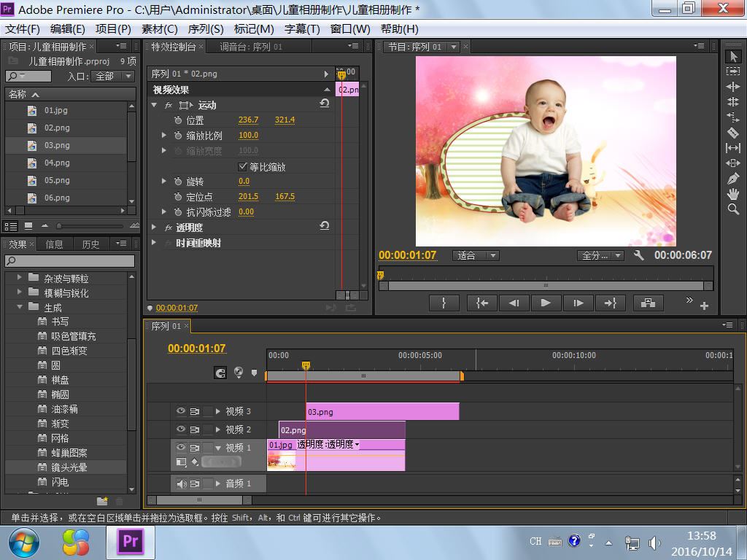Toggle the uniform scale checkbox (等比缩放)

click(243, 167)
